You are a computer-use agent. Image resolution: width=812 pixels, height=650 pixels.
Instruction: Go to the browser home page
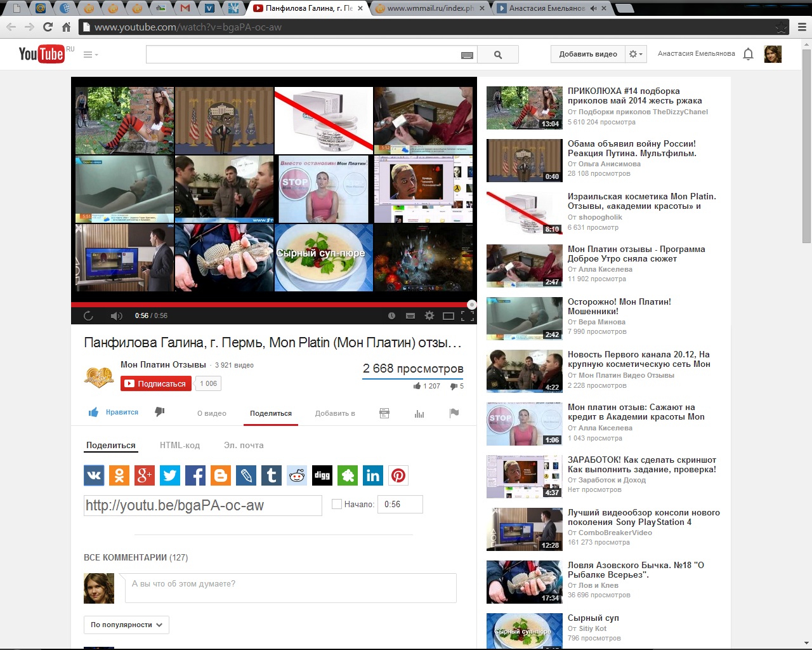pyautogui.click(x=66, y=27)
